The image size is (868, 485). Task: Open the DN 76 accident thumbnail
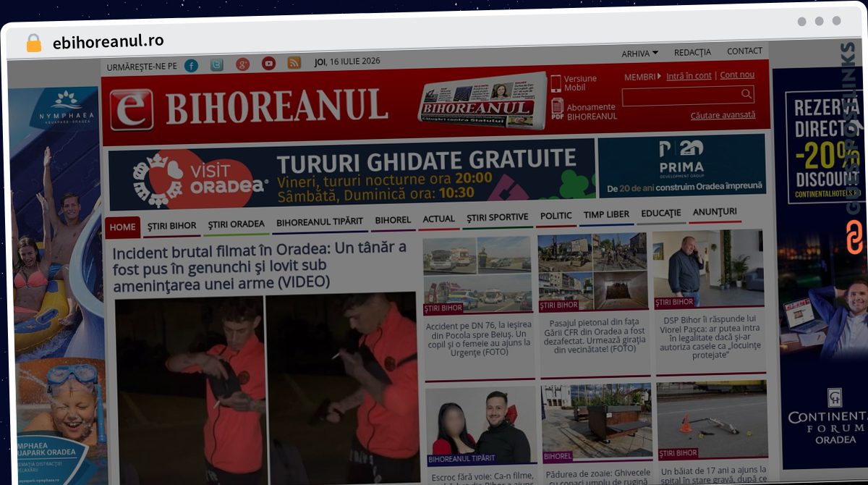[x=477, y=274]
